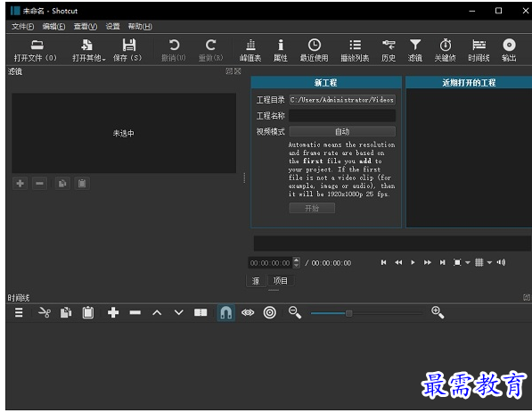532x413 pixels.
Task: Open the History (历史) panel
Action: point(389,50)
